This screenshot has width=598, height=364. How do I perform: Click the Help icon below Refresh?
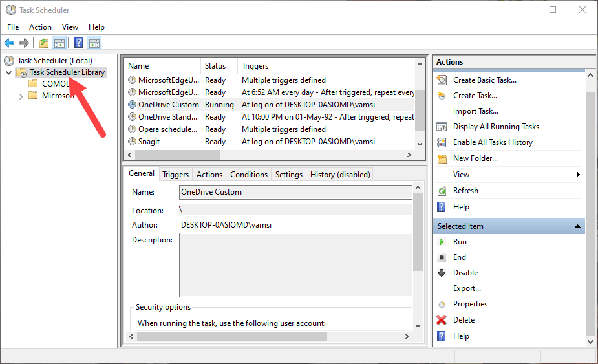(x=442, y=207)
